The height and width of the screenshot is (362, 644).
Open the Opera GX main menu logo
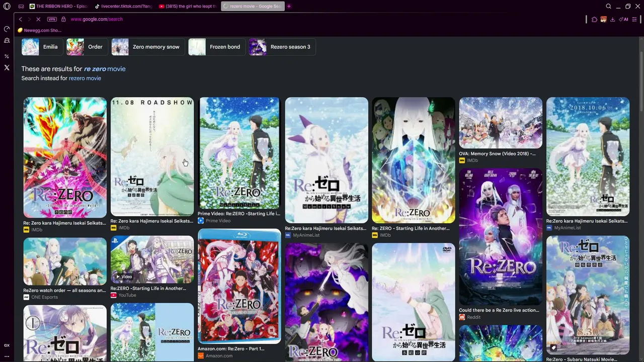coord(7,6)
